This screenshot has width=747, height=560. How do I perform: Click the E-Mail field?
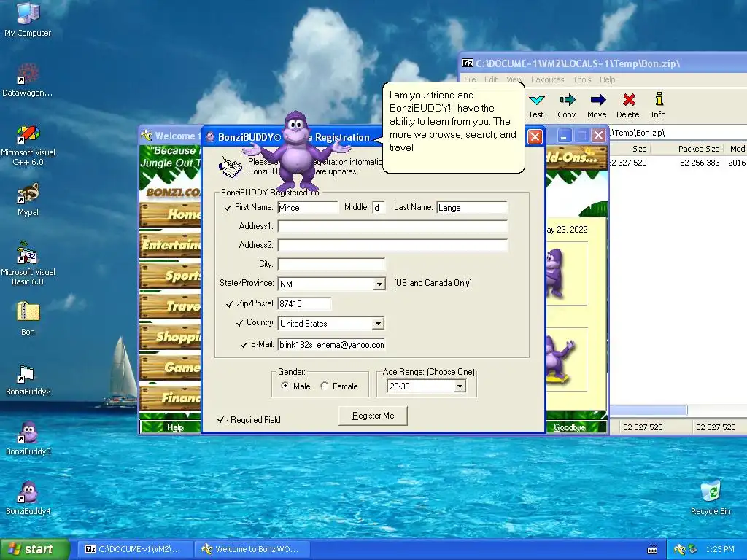point(331,345)
